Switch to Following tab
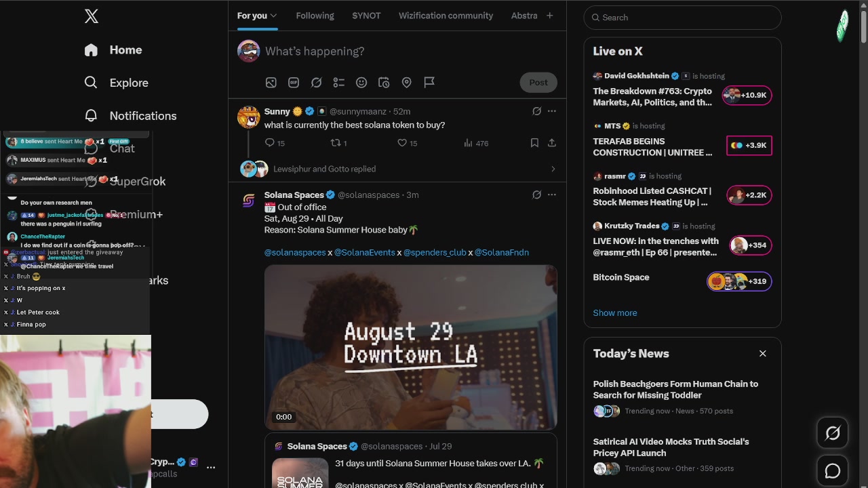The width and height of the screenshot is (868, 488). tap(315, 16)
